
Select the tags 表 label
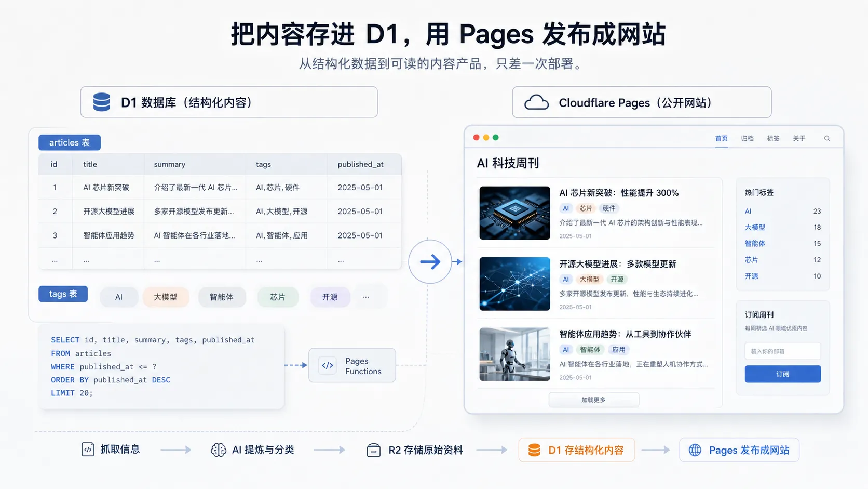(x=63, y=294)
